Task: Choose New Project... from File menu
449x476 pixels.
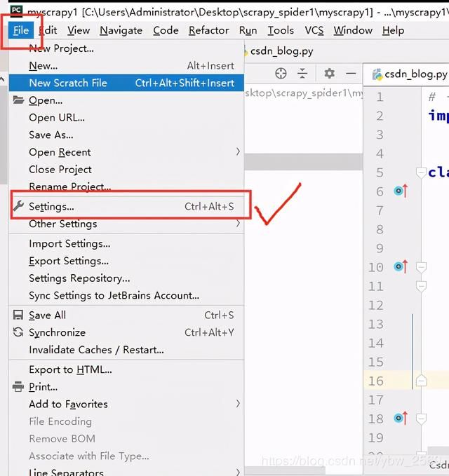Action: [126, 48]
